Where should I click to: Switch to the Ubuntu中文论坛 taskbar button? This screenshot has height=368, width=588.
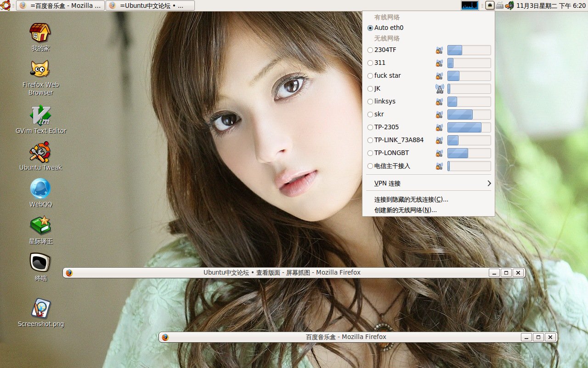coord(150,6)
